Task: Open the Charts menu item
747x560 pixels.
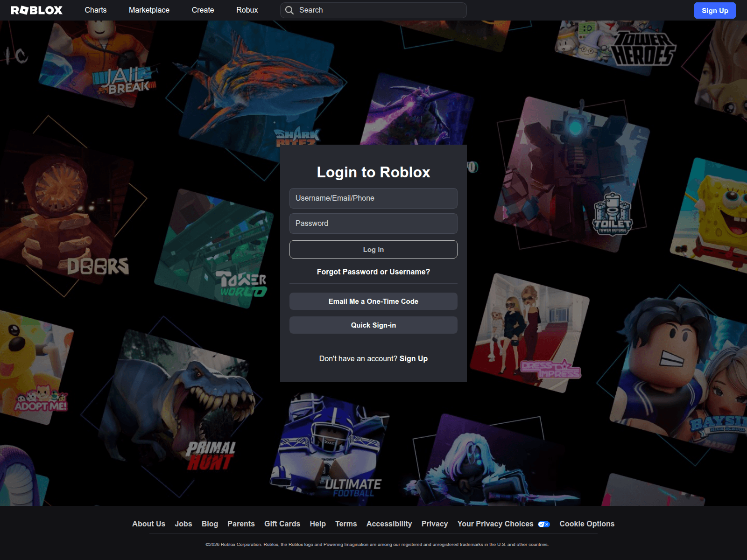Action: click(96, 10)
